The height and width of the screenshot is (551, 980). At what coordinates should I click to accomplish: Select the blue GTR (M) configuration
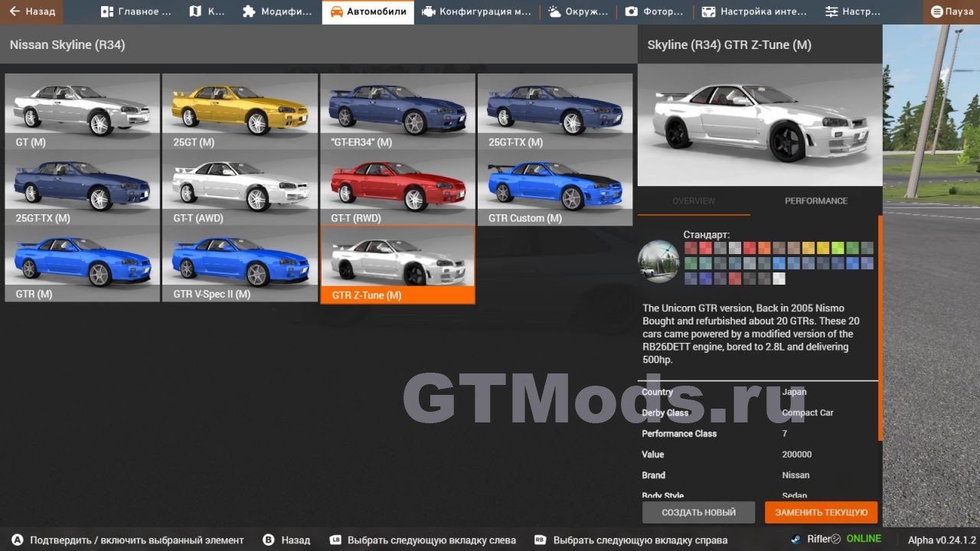coord(83,263)
